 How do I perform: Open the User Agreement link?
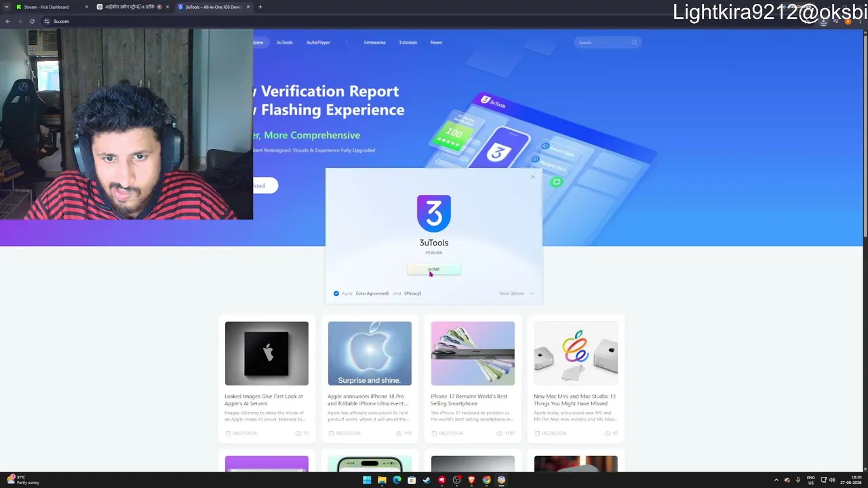pyautogui.click(x=372, y=293)
